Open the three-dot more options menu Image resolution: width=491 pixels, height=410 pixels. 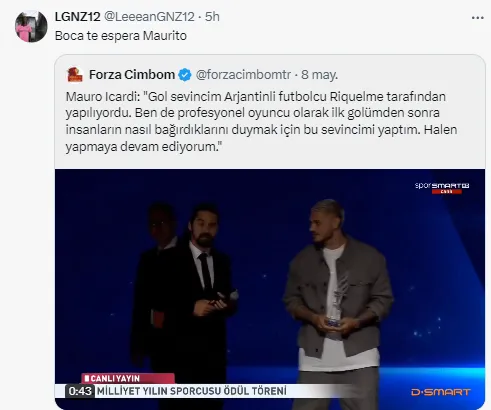pos(477,18)
